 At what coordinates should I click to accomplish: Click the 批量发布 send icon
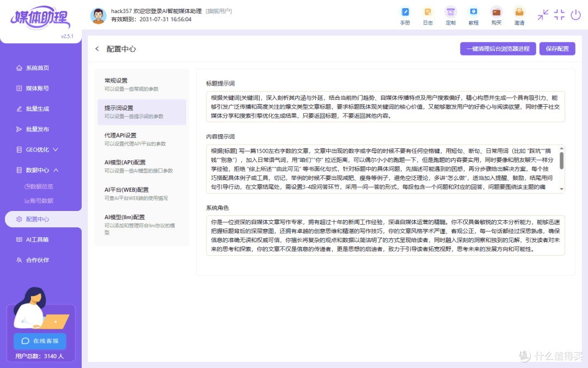[x=19, y=129]
